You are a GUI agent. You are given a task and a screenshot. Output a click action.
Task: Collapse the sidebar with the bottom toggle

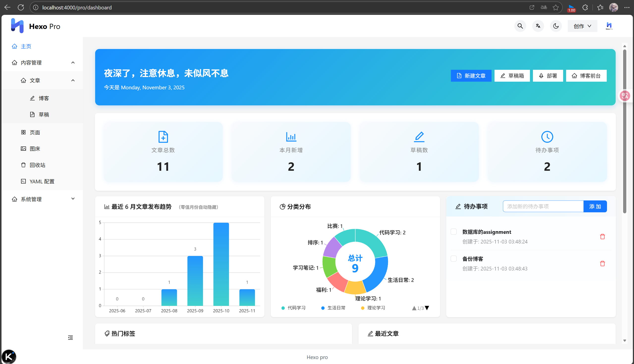(70, 338)
